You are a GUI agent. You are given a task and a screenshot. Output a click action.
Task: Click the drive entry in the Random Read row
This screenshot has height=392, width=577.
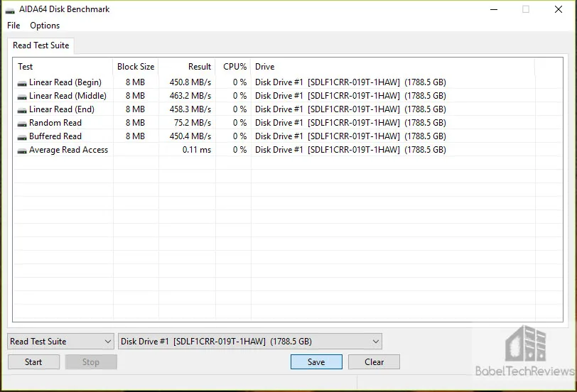point(350,123)
